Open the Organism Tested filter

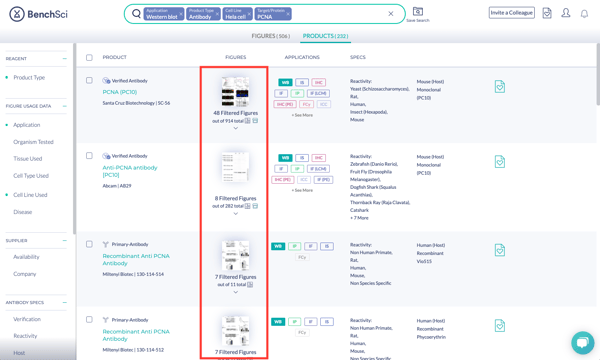(x=33, y=142)
